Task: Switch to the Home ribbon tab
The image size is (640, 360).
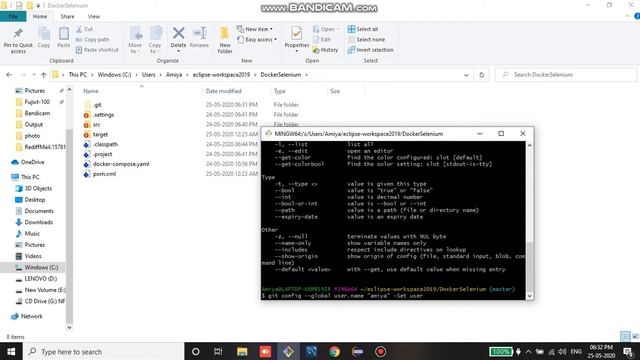Action: (40, 16)
